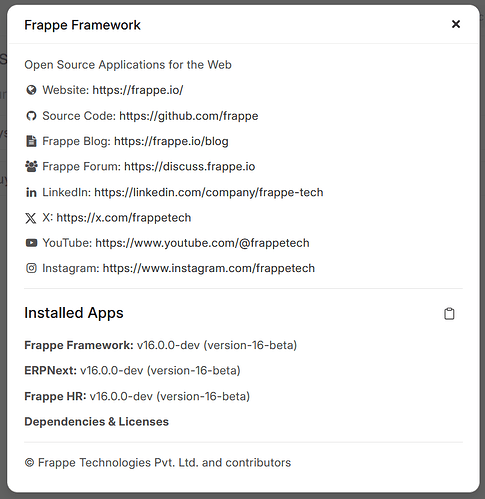Open the discuss.frappe.io forum link
This screenshot has height=499, width=485.
pyautogui.click(x=190, y=166)
